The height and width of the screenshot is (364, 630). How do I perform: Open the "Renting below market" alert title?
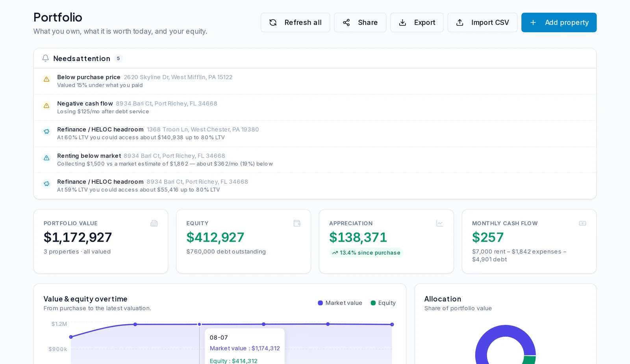coord(89,156)
